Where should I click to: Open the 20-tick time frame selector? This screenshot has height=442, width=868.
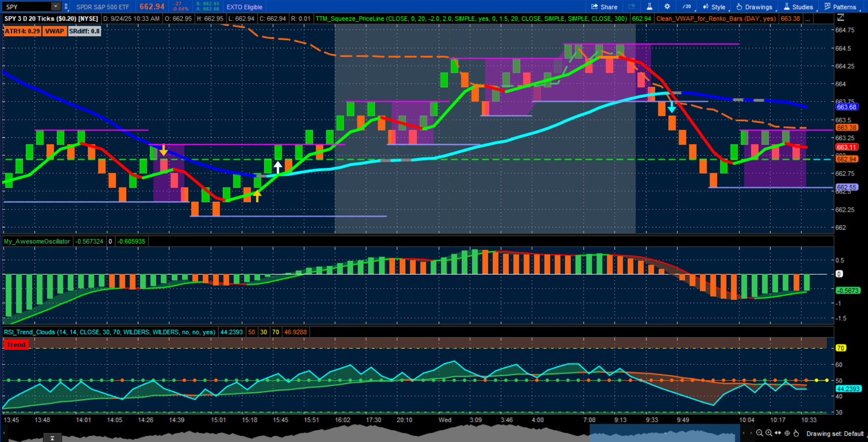pos(686,7)
